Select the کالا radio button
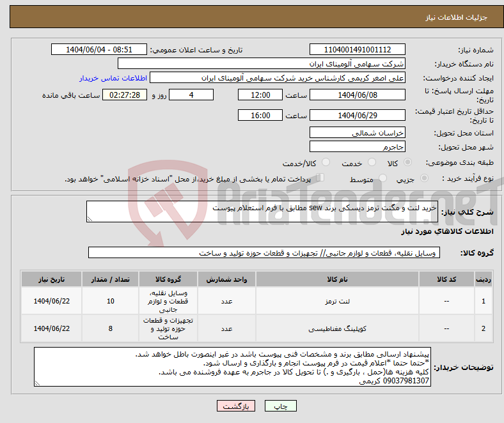Screen dimensions: 504x423 (x=407, y=162)
